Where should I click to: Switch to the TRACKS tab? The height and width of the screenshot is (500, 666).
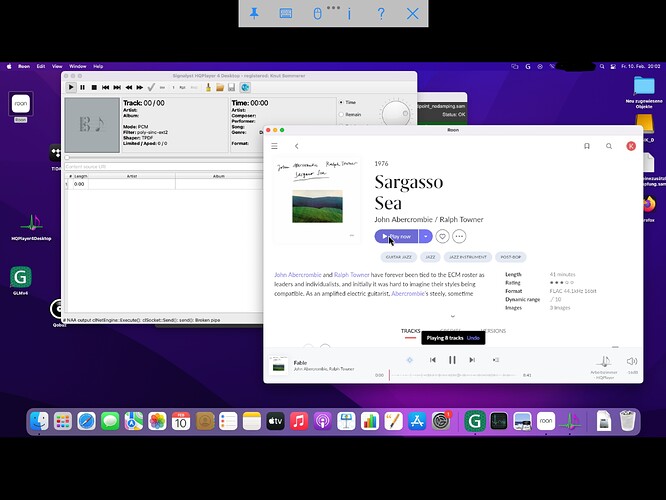coord(410,331)
